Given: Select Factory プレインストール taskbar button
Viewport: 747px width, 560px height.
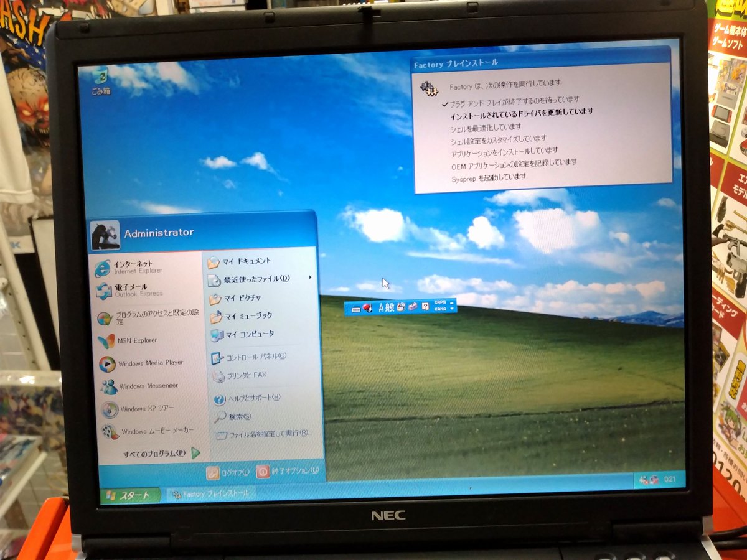Looking at the screenshot, I should (x=210, y=494).
